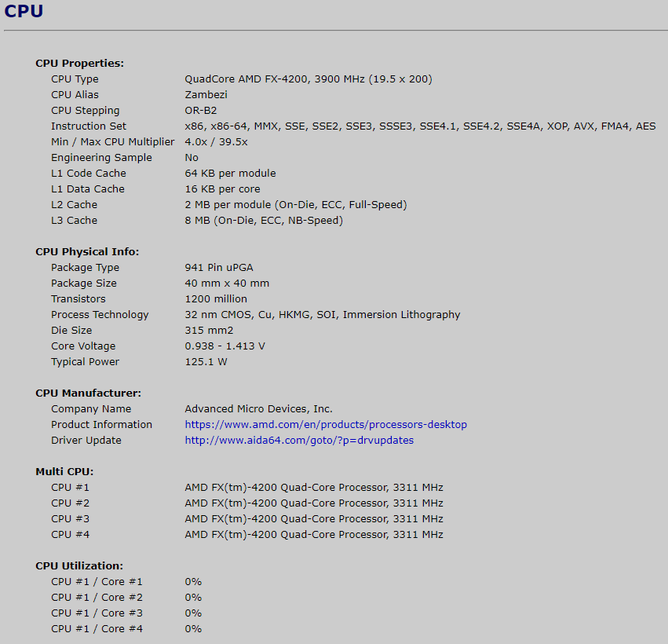This screenshot has width=668, height=644.
Task: Select the CPU Utilization section header
Action: [x=79, y=565]
